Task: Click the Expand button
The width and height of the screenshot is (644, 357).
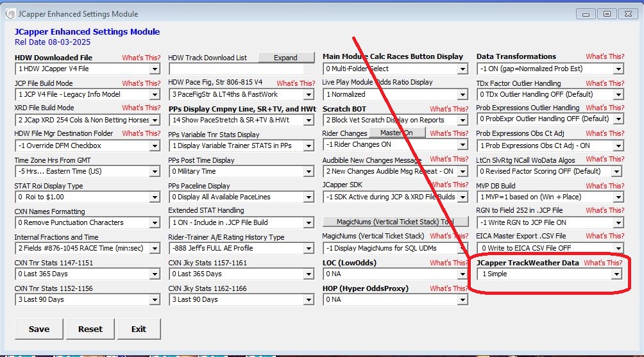Action: (x=286, y=58)
